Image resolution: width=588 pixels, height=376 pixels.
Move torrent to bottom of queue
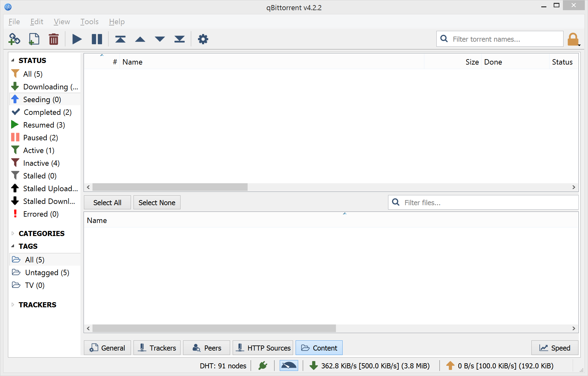pos(180,39)
